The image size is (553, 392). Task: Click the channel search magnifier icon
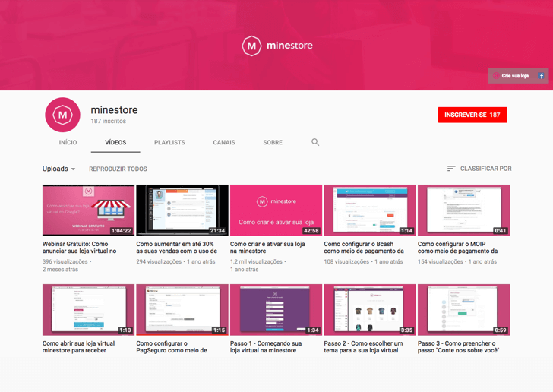[x=315, y=142]
